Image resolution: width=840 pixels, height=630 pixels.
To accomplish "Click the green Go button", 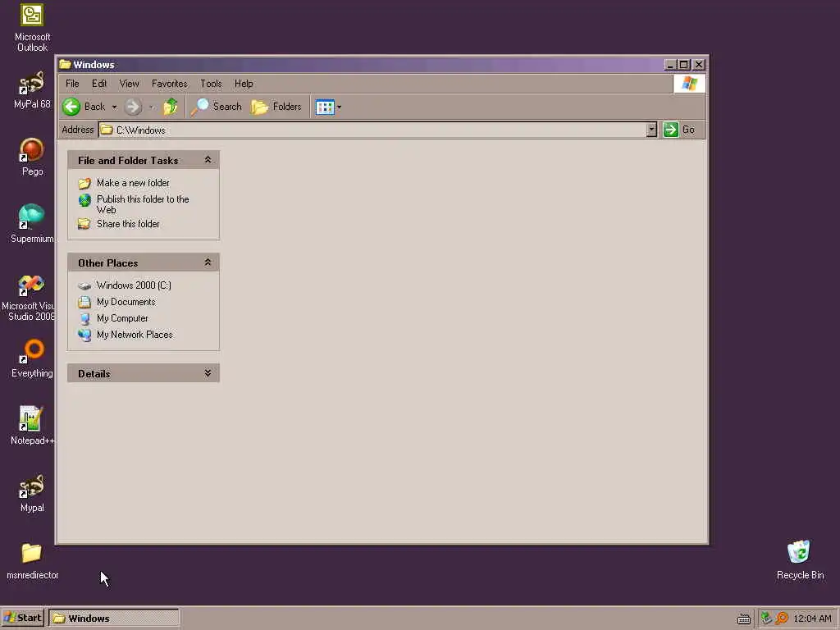I will pyautogui.click(x=679, y=130).
